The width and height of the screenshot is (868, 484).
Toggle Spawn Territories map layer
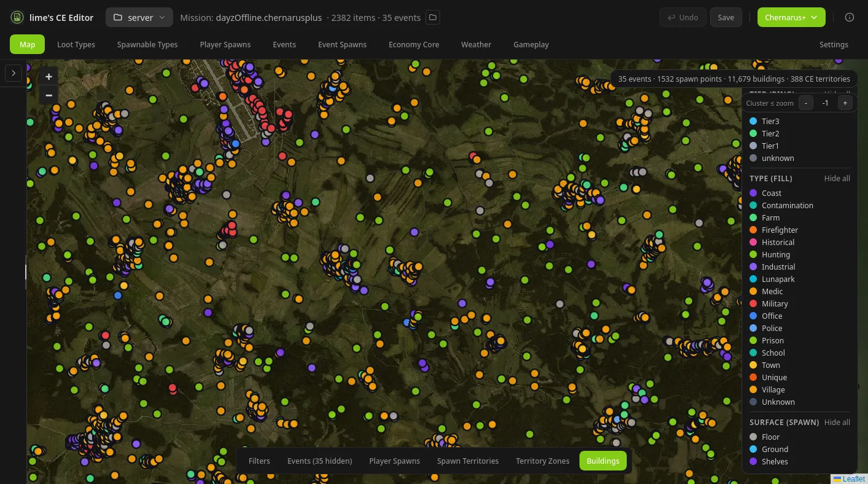tap(468, 461)
